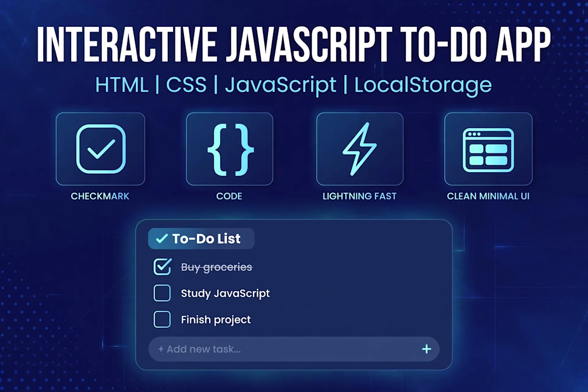Image resolution: width=588 pixels, height=392 pixels.
Task: Uncheck the Buy groceries checkbox
Action: tap(163, 267)
